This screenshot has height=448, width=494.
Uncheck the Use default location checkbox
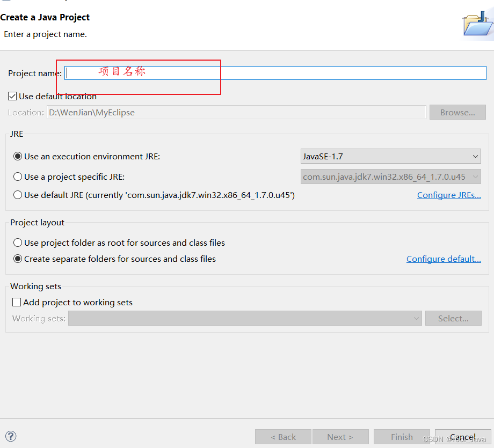tap(12, 96)
